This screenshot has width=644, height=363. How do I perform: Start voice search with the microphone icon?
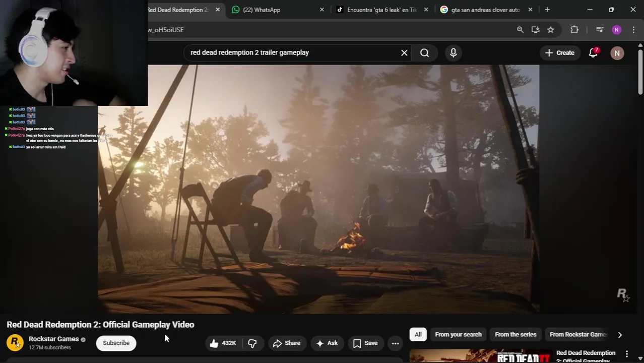[x=453, y=53]
